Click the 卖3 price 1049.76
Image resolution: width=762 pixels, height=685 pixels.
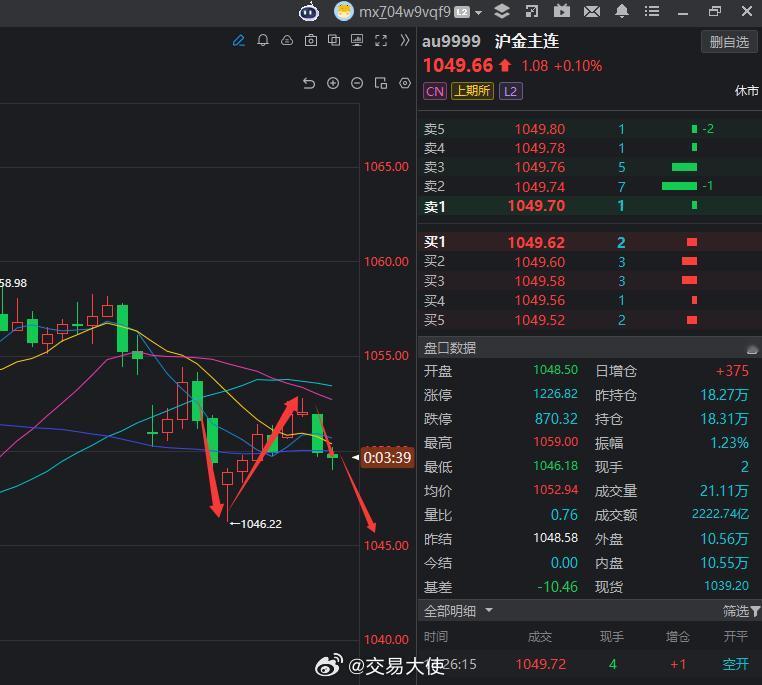[539, 167]
